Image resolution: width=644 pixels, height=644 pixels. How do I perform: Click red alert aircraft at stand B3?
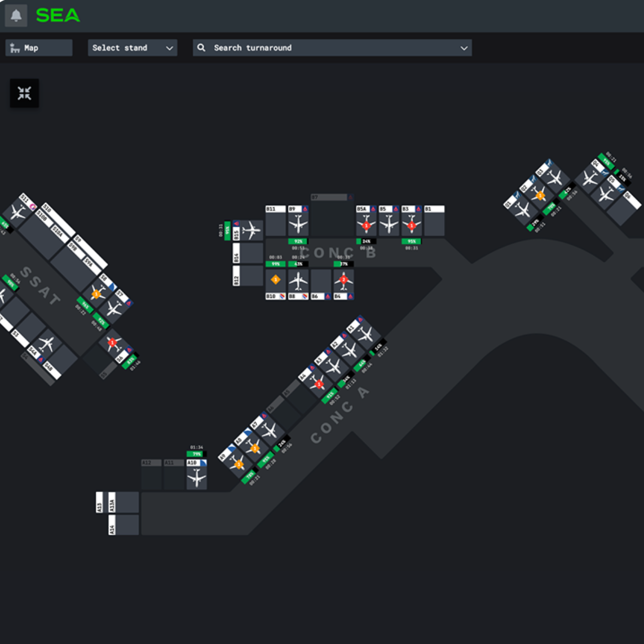[411, 224]
